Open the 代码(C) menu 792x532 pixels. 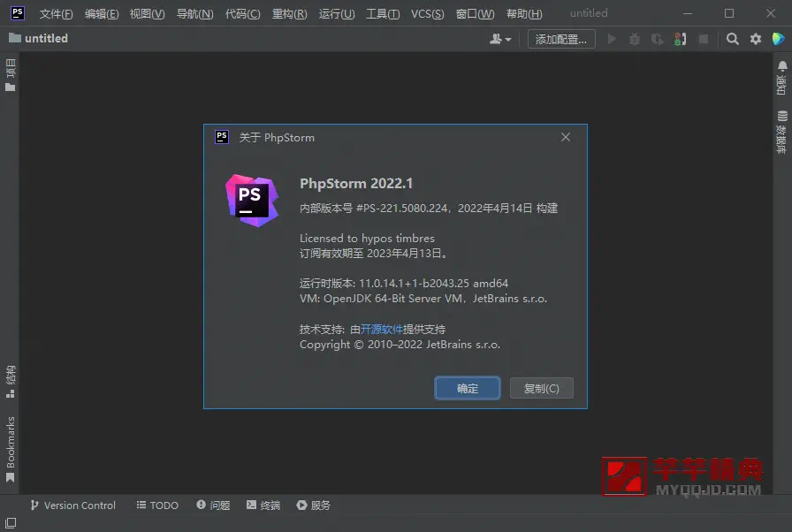tap(242, 13)
